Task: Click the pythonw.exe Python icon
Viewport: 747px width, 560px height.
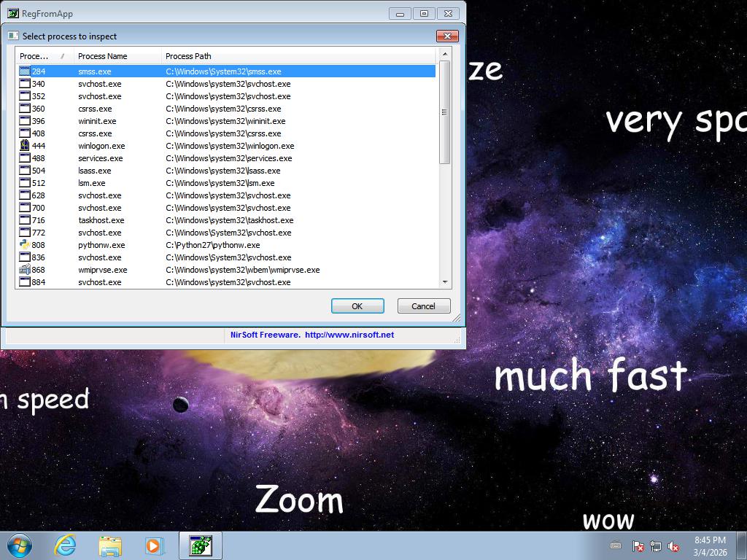Action: point(24,245)
